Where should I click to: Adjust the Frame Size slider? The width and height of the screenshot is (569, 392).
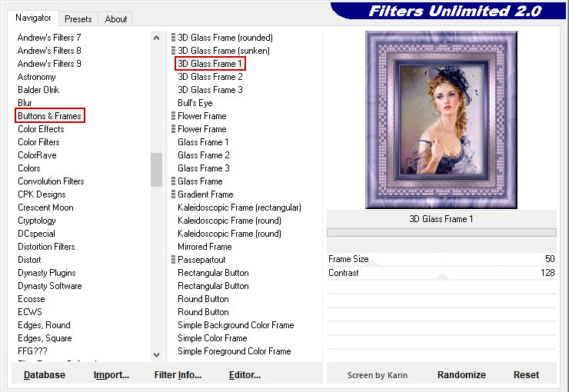coord(442,259)
